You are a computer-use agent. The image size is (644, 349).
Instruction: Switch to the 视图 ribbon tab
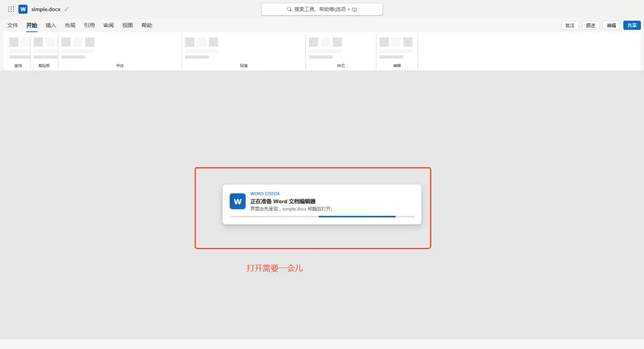[x=128, y=26]
